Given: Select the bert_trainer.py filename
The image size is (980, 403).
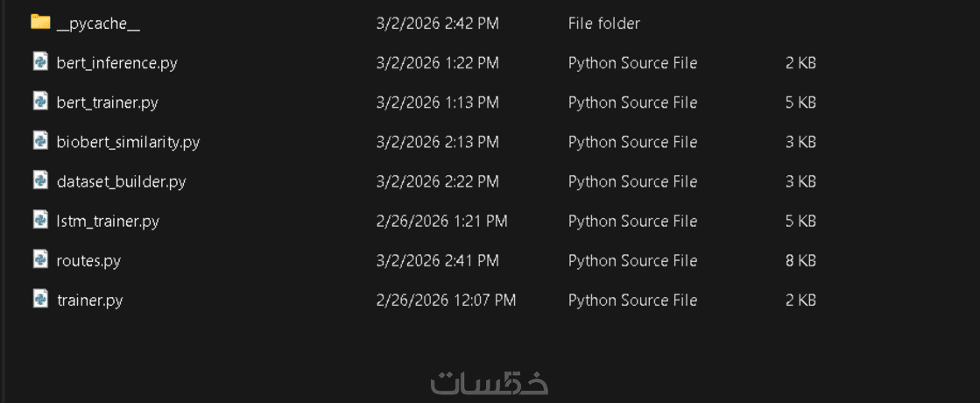Looking at the screenshot, I should [x=107, y=103].
